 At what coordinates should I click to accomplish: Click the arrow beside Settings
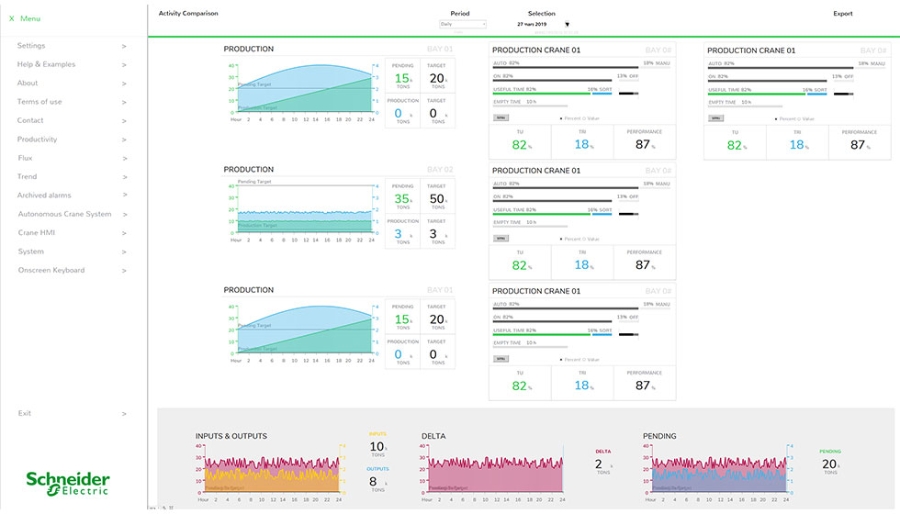[124, 46]
